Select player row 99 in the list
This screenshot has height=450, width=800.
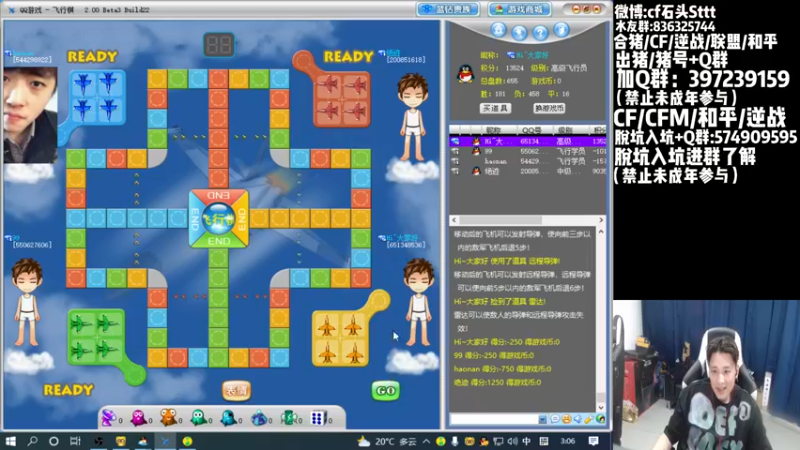[x=528, y=152]
